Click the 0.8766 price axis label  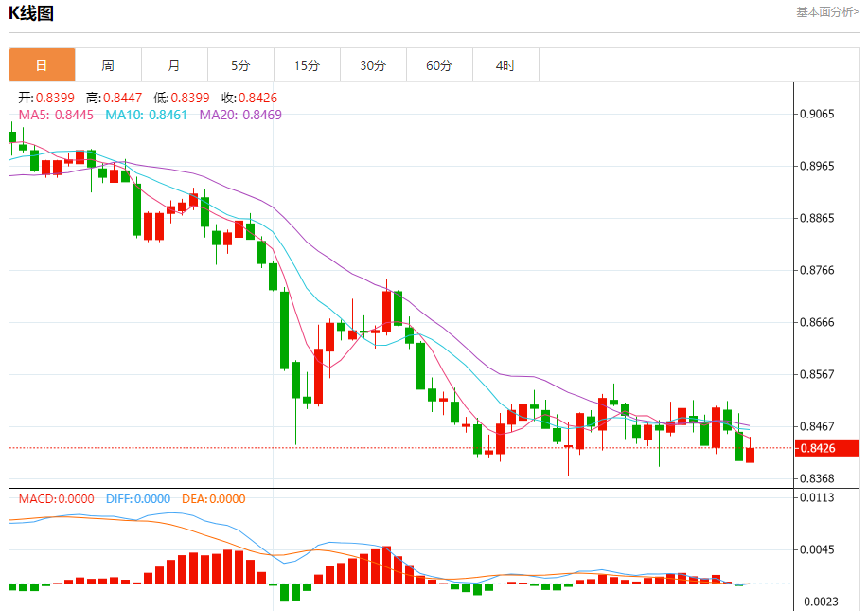817,270
